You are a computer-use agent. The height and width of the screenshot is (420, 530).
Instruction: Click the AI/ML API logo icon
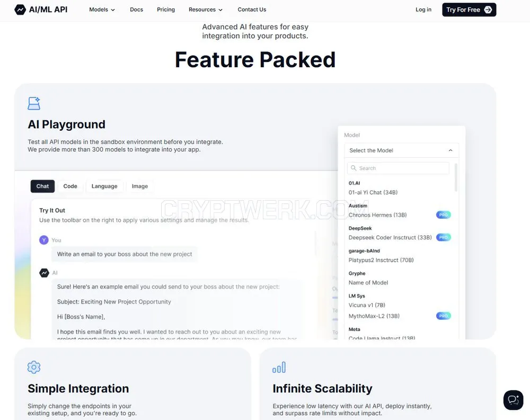(x=20, y=10)
